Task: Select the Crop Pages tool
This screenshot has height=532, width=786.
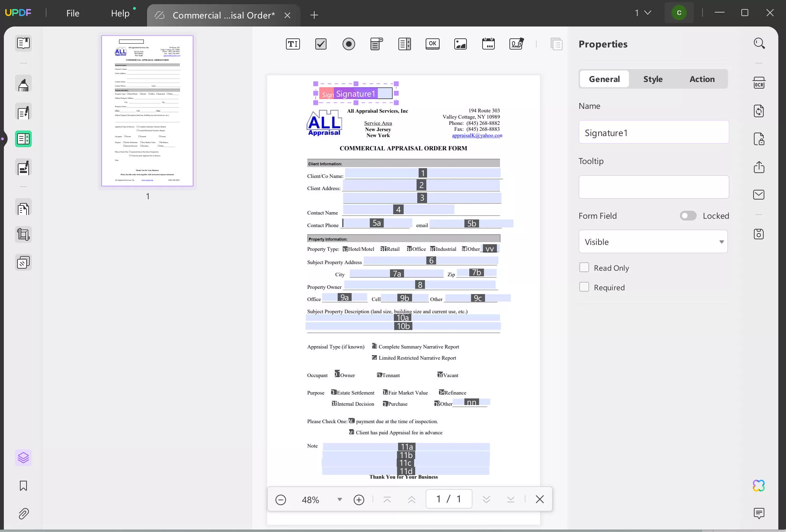Action: (x=23, y=234)
